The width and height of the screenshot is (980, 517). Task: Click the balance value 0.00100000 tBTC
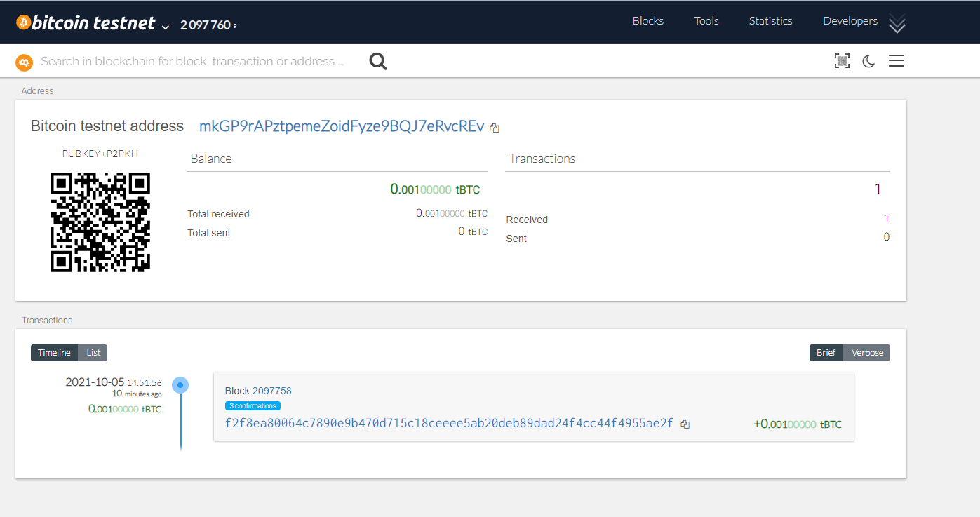pyautogui.click(x=435, y=189)
